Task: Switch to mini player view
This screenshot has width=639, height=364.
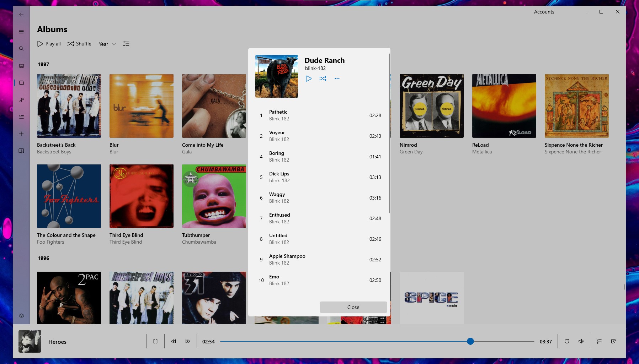Action: pos(613,341)
